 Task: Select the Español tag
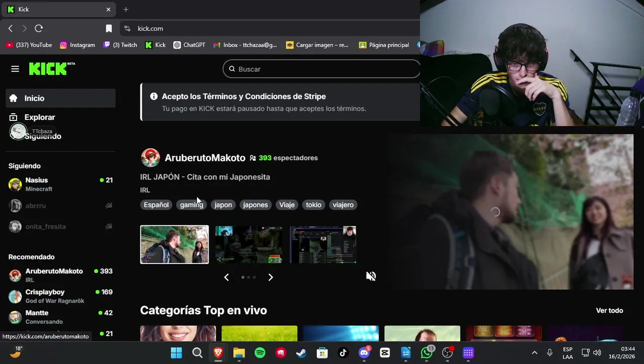(x=156, y=205)
